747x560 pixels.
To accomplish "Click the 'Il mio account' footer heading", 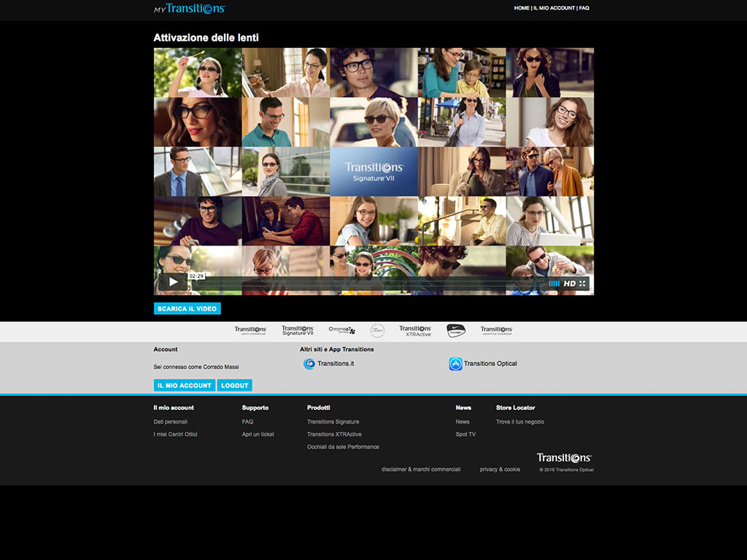I will point(174,408).
